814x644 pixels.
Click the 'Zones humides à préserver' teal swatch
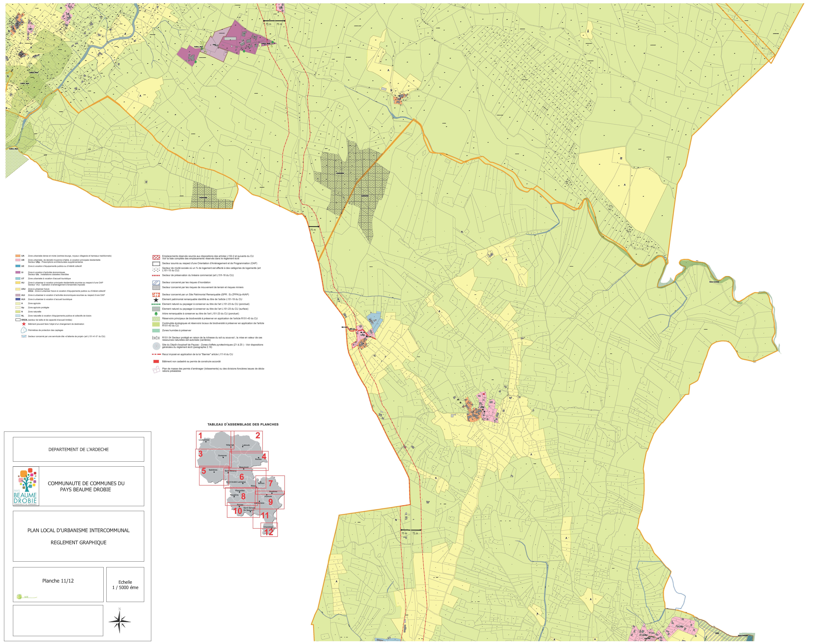[156, 331]
